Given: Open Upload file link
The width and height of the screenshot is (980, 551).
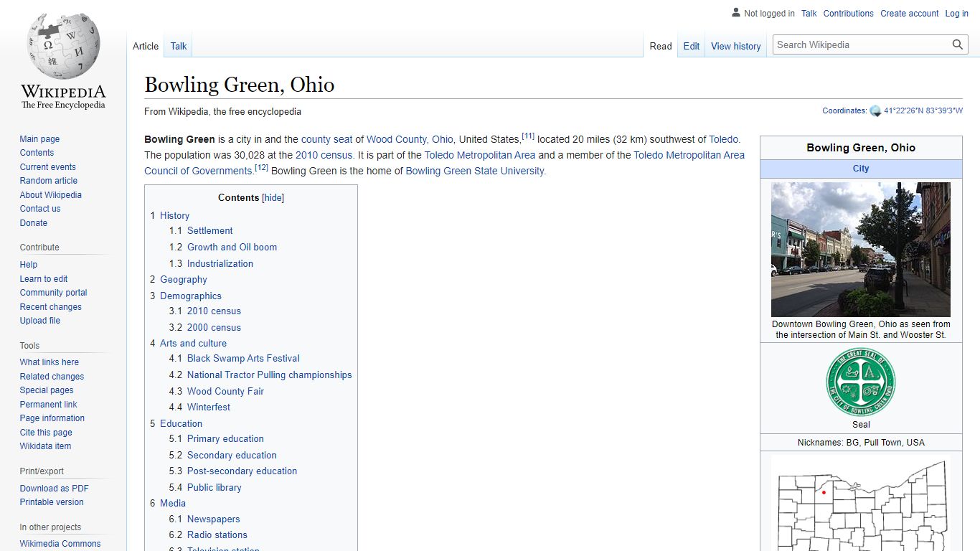Looking at the screenshot, I should [x=39, y=321].
